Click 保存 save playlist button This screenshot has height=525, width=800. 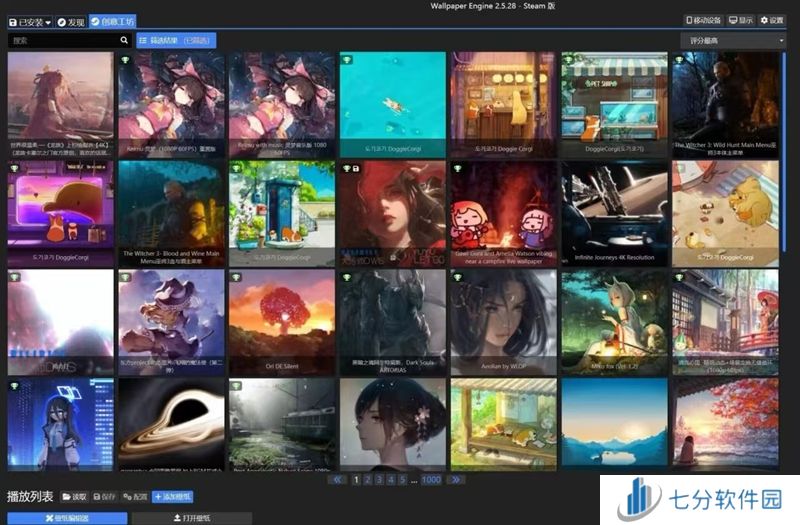pyautogui.click(x=105, y=496)
